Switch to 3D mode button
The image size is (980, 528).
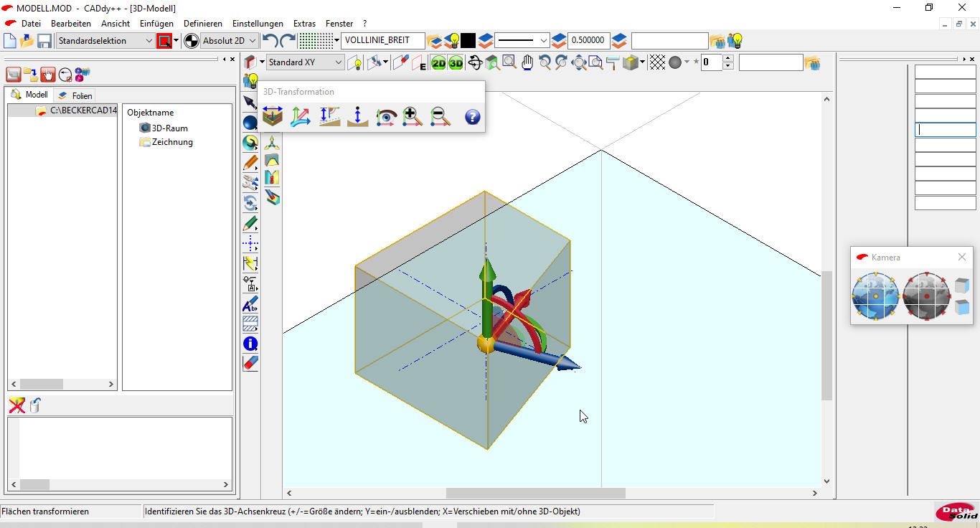tap(456, 63)
